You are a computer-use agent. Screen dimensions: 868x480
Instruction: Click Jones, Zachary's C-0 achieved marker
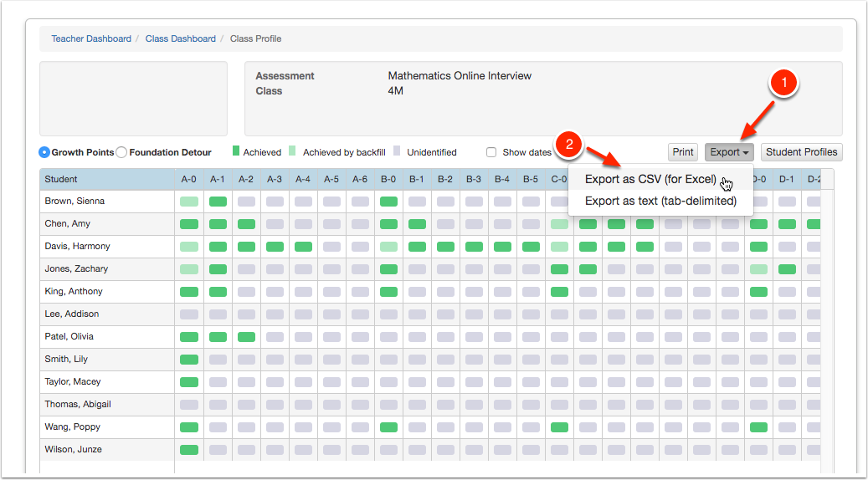click(559, 269)
